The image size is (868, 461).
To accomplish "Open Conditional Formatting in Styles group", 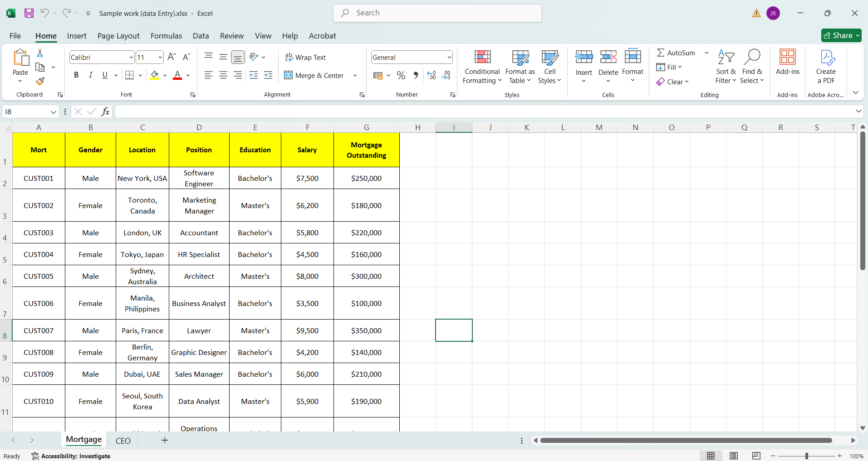I will coord(482,67).
